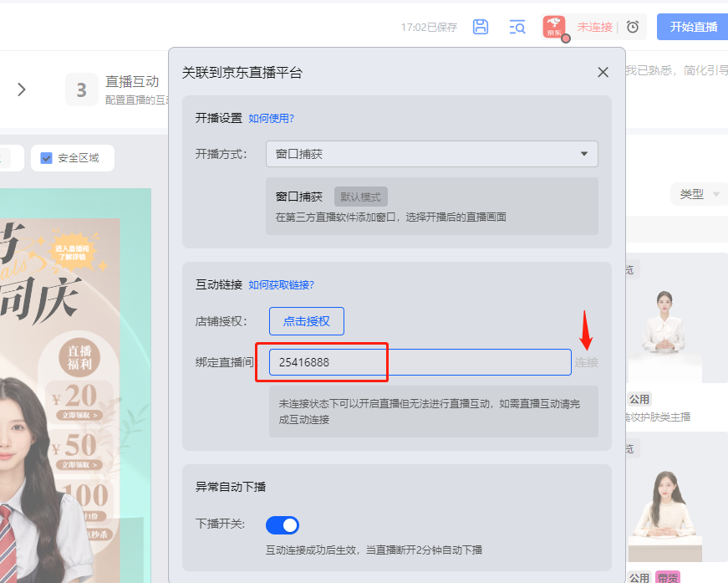Image resolution: width=728 pixels, height=583 pixels.
Task: Open the preview search icon
Action: tap(517, 27)
